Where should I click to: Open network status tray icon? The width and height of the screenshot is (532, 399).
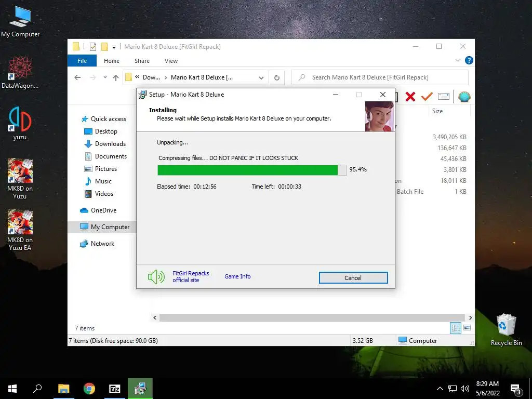tap(453, 389)
